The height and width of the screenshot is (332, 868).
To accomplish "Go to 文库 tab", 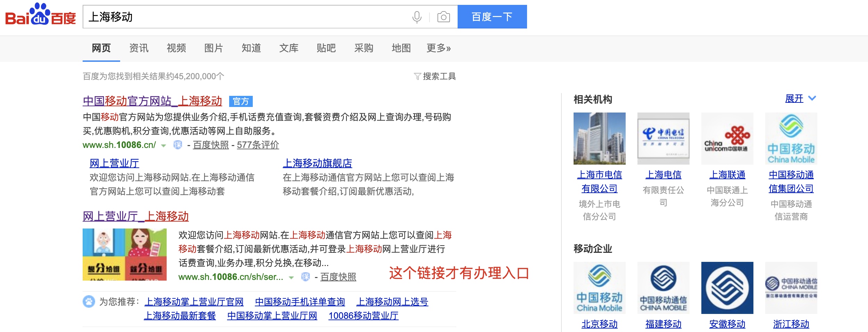I will point(289,48).
